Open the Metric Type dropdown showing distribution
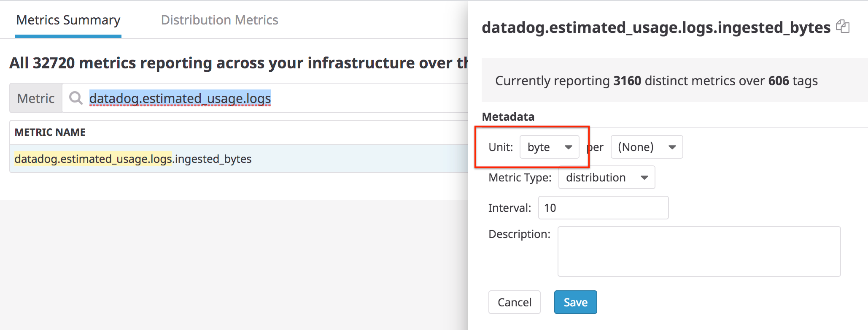Image resolution: width=868 pixels, height=330 pixels. (606, 177)
